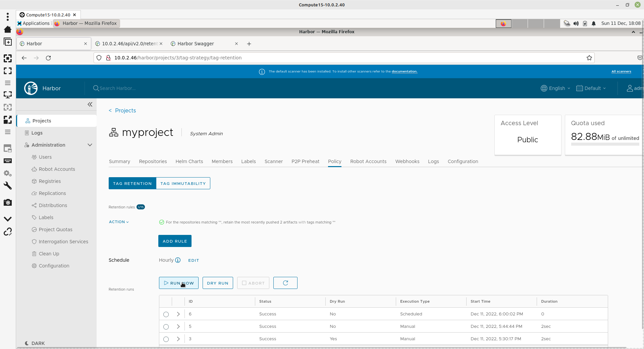The width and height of the screenshot is (644, 349).
Task: Open notifications bell in system tray
Action: [x=594, y=23]
